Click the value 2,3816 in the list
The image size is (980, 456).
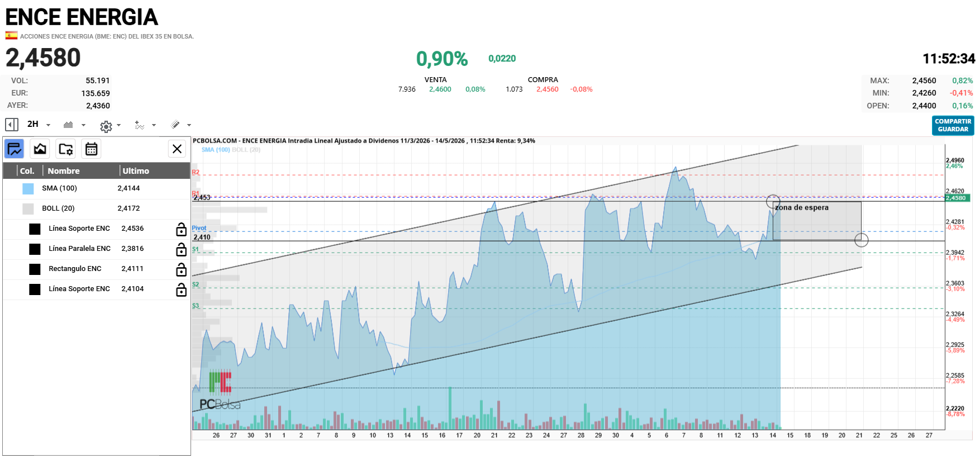click(x=132, y=249)
